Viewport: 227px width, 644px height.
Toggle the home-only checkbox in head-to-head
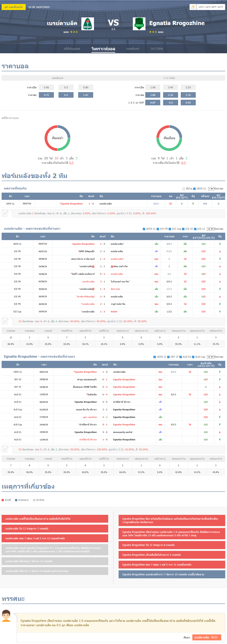tap(184, 189)
